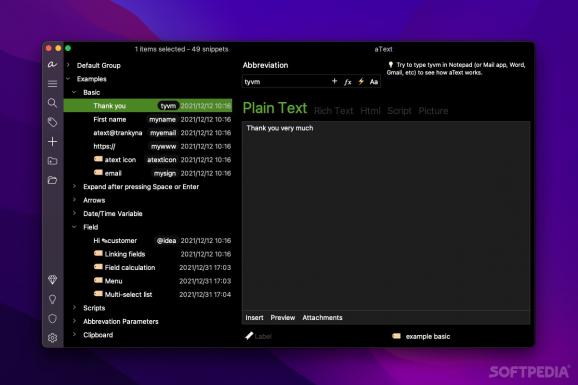Click the 'Default Group' label
The height and width of the screenshot is (385, 578).
98,65
